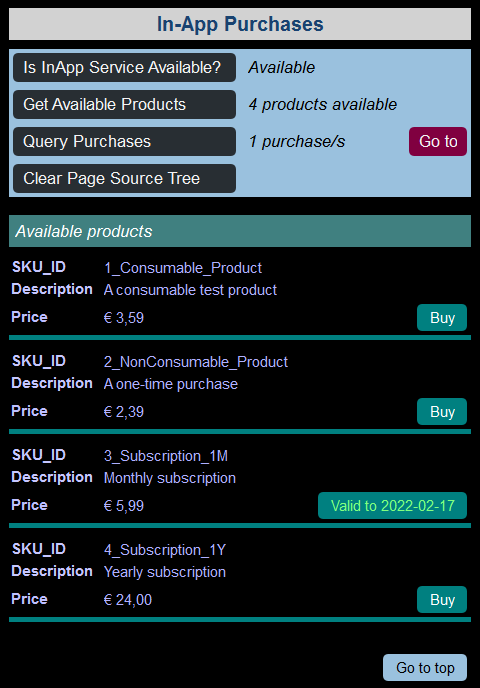
Task: Buy the 4_Subscription_1Y yearly subscription
Action: (x=441, y=599)
